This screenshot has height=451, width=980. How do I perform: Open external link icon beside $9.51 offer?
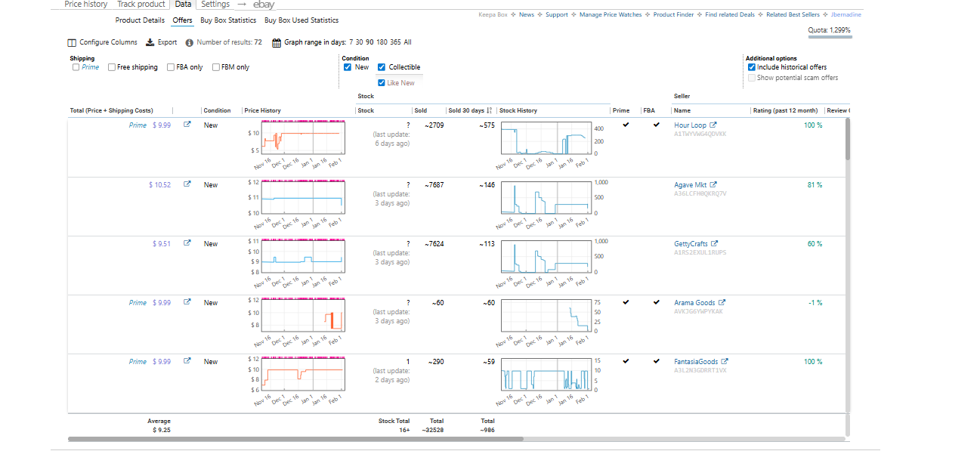click(x=187, y=244)
